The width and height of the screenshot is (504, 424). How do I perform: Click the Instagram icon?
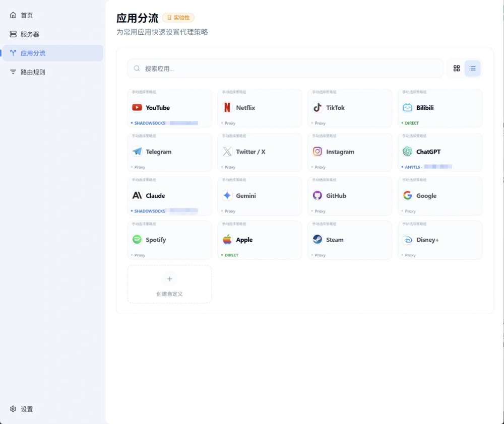(x=318, y=152)
